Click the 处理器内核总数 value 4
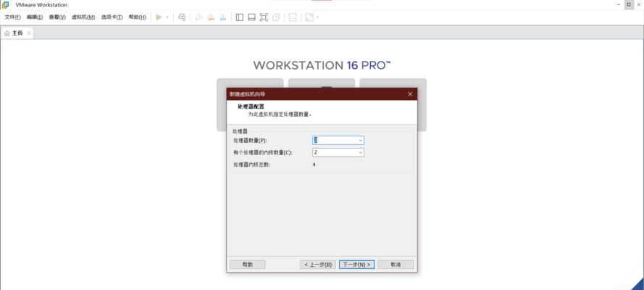 pyautogui.click(x=314, y=165)
